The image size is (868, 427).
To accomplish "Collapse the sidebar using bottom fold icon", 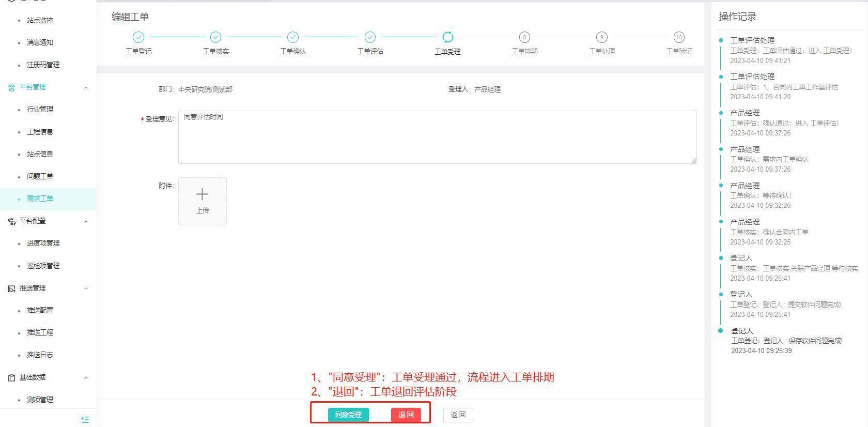I will click(x=85, y=419).
